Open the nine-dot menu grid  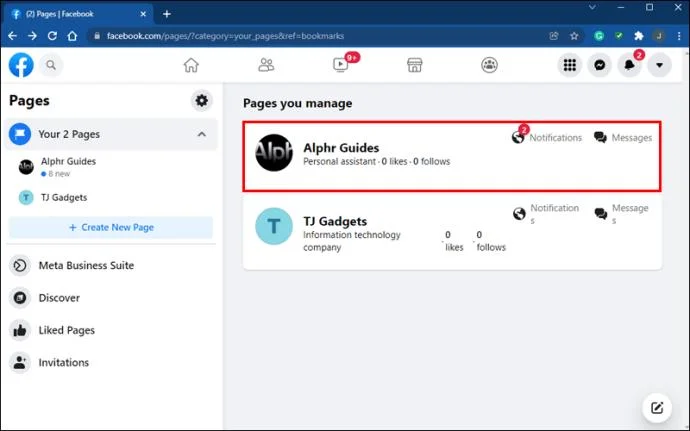click(x=570, y=65)
